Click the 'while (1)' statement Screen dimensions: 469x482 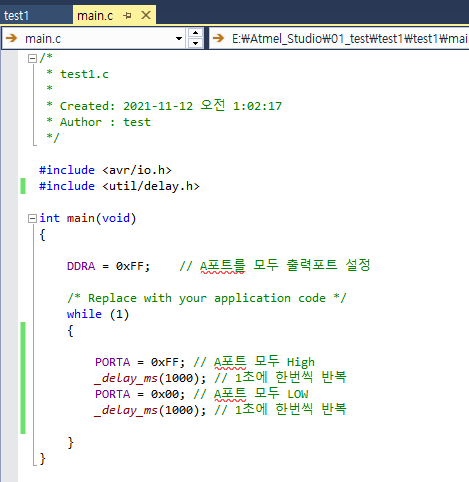98,314
